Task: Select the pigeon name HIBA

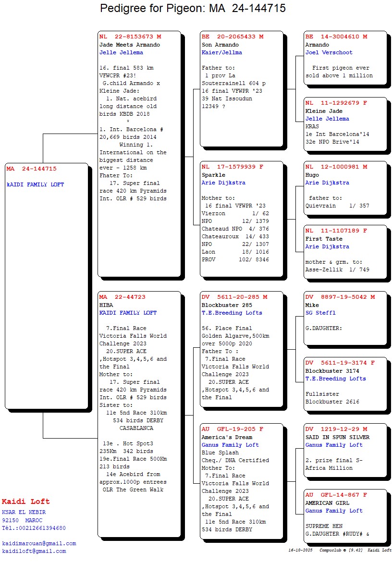Action: [106, 305]
